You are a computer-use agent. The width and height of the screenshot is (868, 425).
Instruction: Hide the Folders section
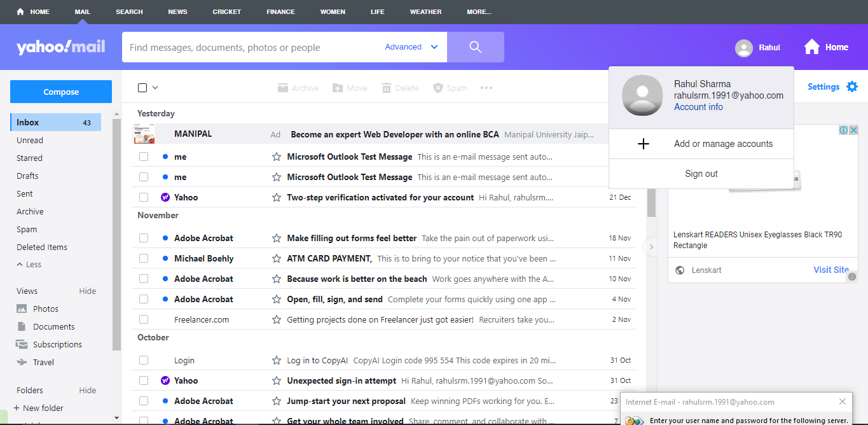coord(88,390)
